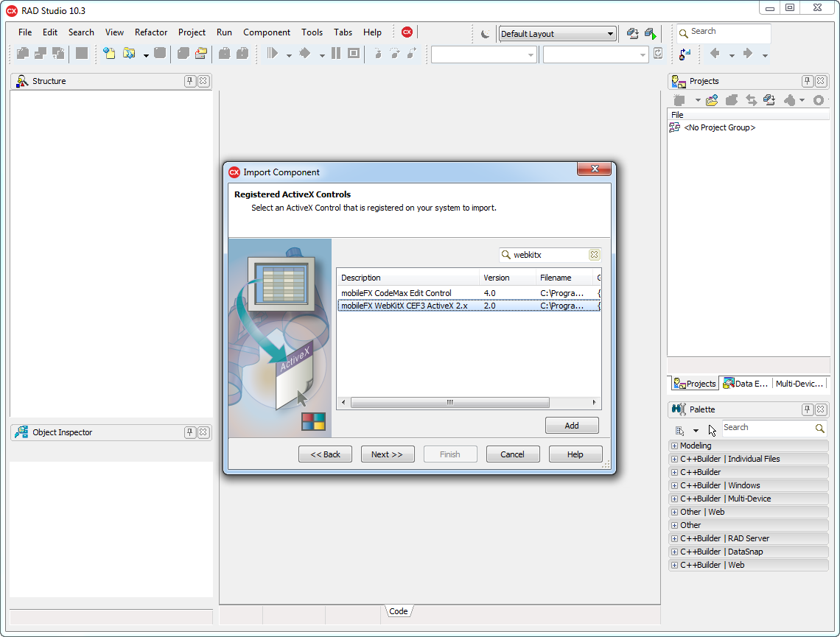Pin the Structure panel
The image size is (840, 637).
[189, 81]
